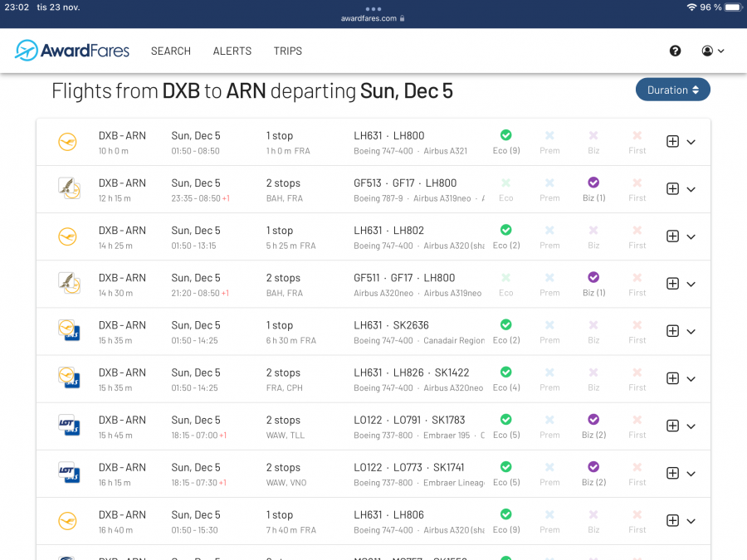Click the LOT airline logo on 15 h 45 m flight
This screenshot has height=560, width=747.
[68, 426]
